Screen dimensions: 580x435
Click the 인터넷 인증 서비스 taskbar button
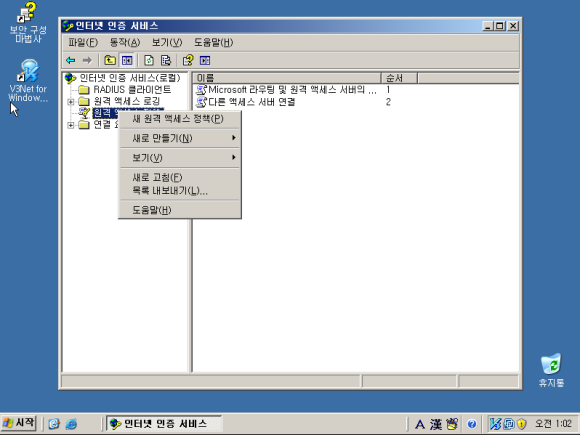pyautogui.click(x=164, y=424)
